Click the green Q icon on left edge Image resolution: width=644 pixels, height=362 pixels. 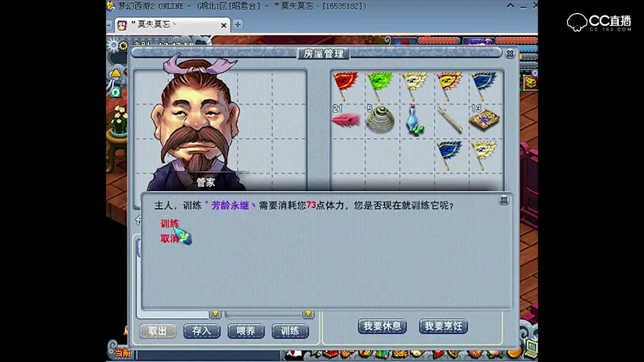(116, 93)
